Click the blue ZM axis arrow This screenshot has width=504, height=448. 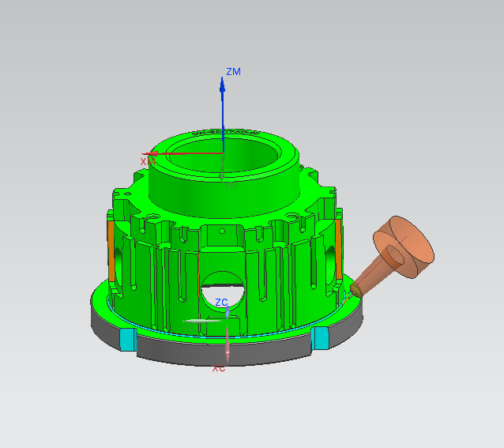pyautogui.click(x=223, y=115)
